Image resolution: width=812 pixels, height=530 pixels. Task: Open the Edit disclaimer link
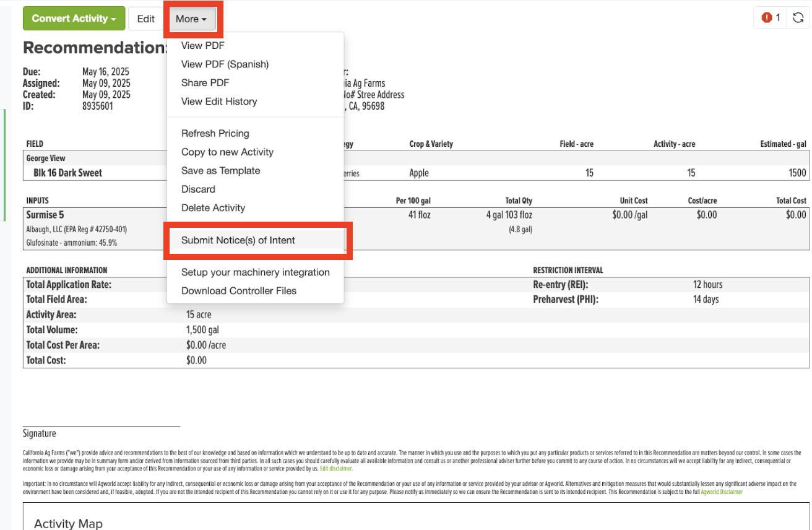click(336, 469)
